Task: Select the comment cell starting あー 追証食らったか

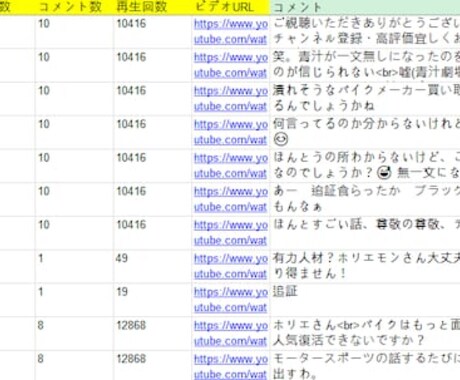Action: tap(365, 199)
